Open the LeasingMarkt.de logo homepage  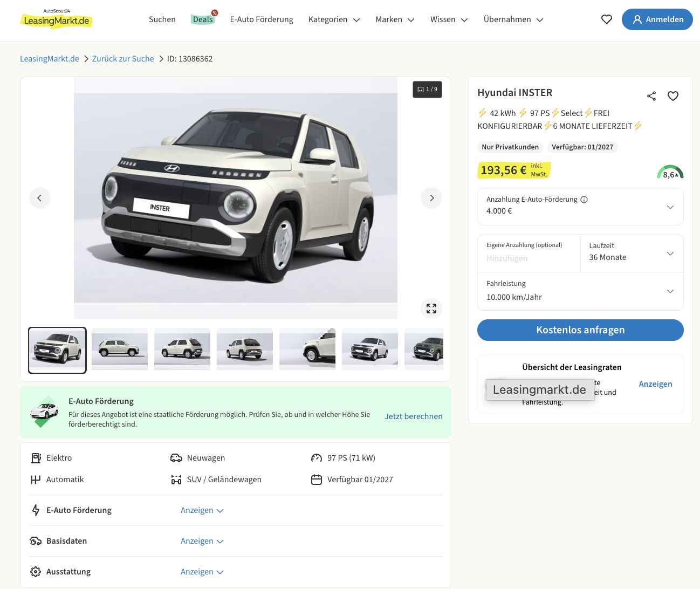pos(56,19)
